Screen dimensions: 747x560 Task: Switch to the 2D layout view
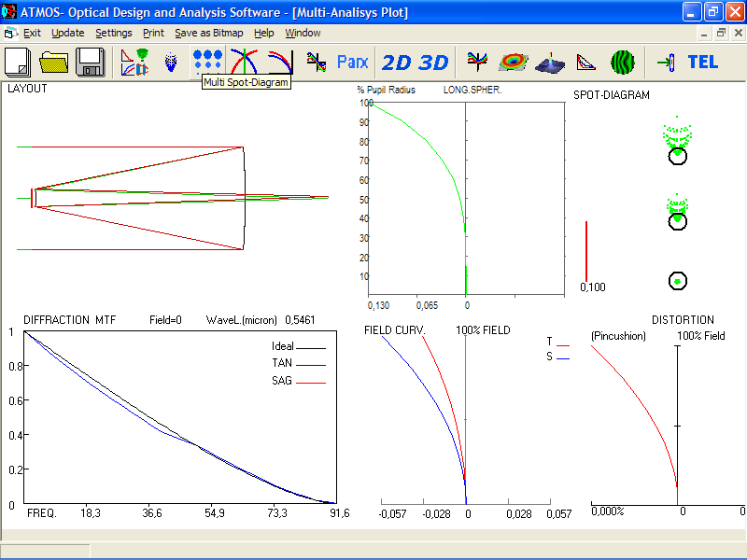click(397, 63)
